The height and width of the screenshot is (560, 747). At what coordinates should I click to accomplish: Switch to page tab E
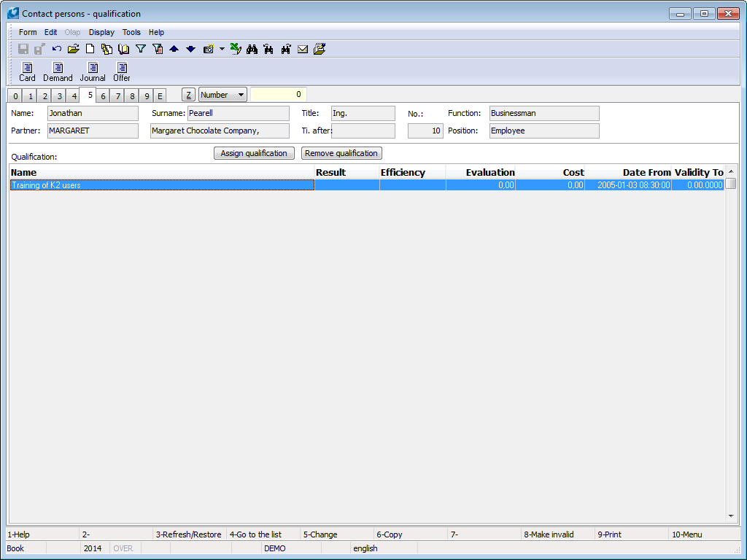[160, 96]
